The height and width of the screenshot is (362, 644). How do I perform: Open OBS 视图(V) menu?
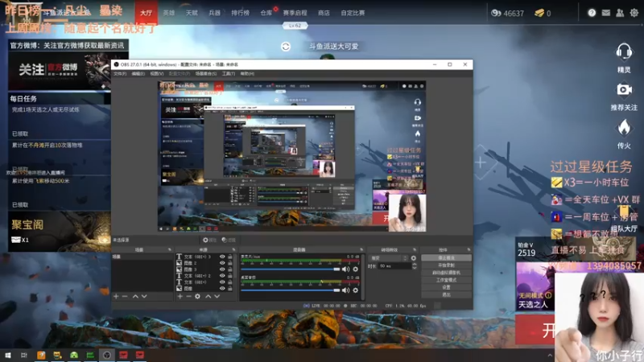[x=157, y=74]
